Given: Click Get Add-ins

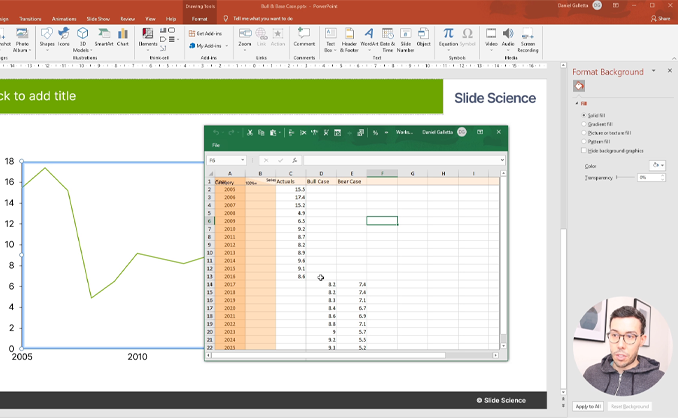Looking at the screenshot, I should point(205,33).
